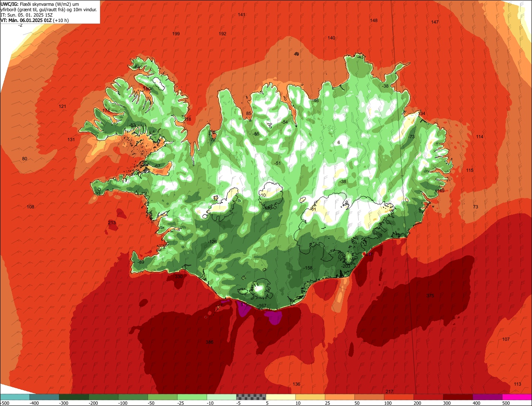Pick the legend swatch starting at -50
Image resolution: width=532 pixels, height=406 pixels.
(163, 397)
